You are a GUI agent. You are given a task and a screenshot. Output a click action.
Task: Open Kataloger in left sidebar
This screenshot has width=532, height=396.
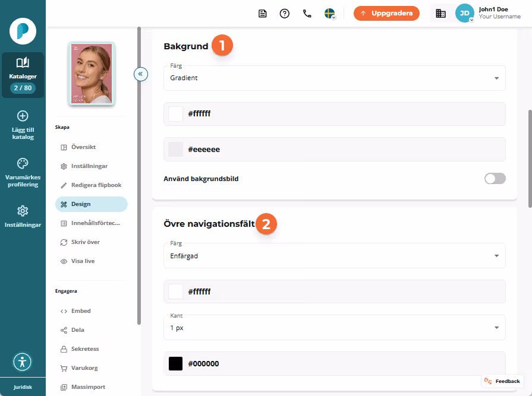[23, 75]
